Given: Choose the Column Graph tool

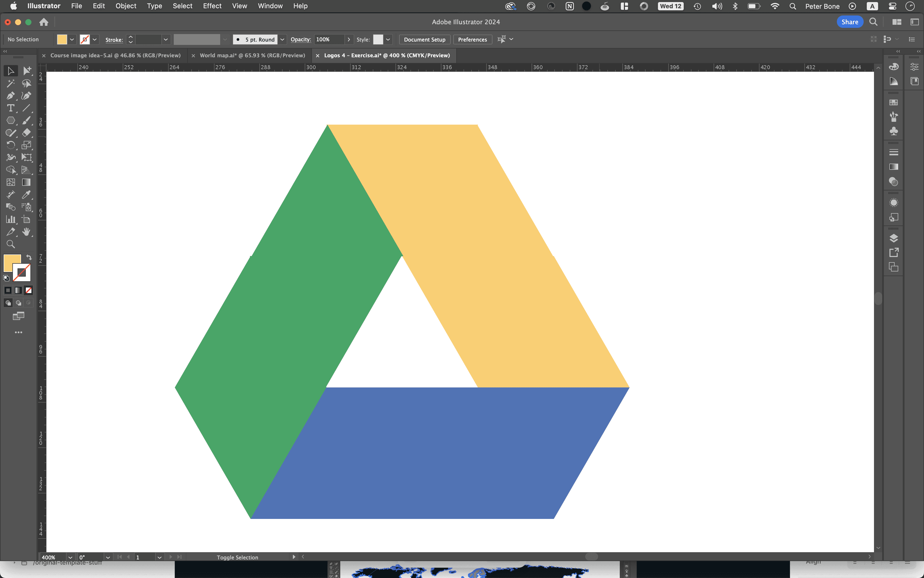Looking at the screenshot, I should [x=11, y=219].
